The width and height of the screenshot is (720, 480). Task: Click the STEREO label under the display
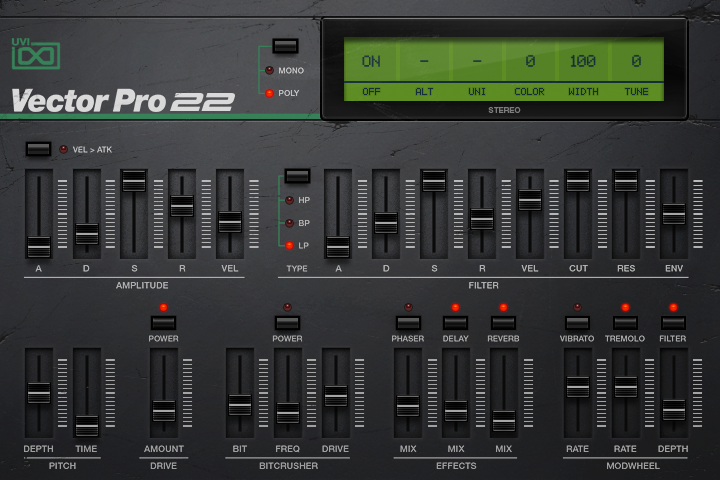(504, 110)
